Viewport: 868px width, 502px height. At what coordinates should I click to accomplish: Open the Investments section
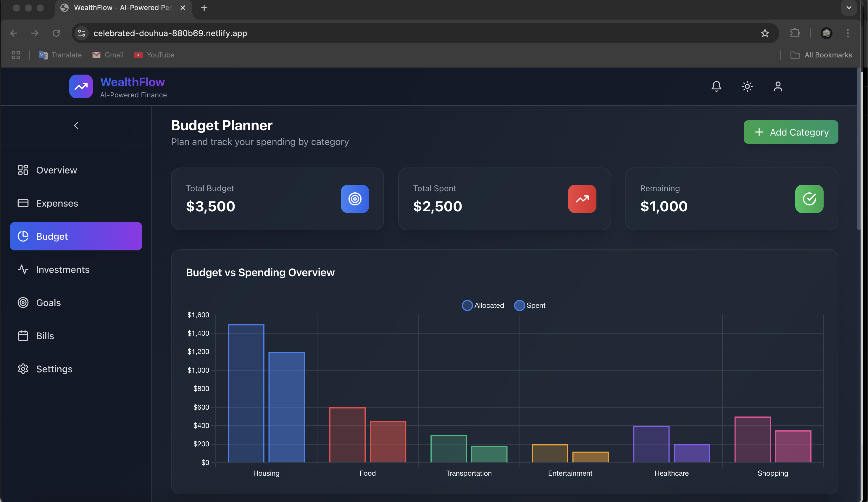pos(63,269)
